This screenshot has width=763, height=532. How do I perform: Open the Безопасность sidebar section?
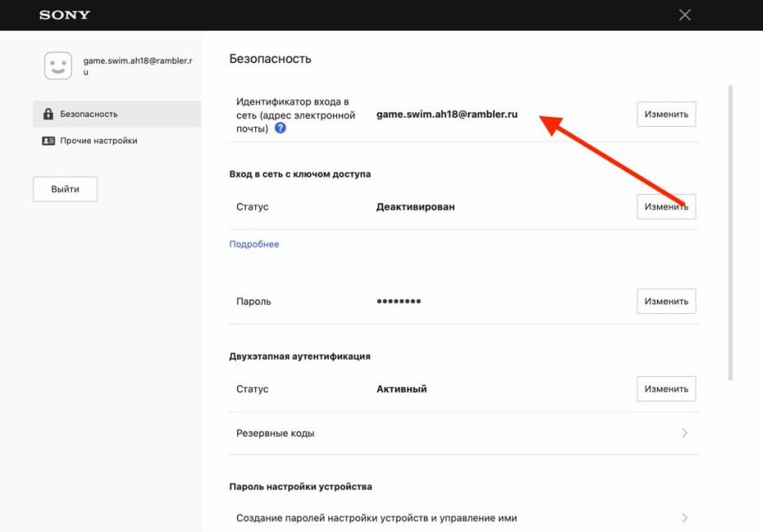point(117,114)
